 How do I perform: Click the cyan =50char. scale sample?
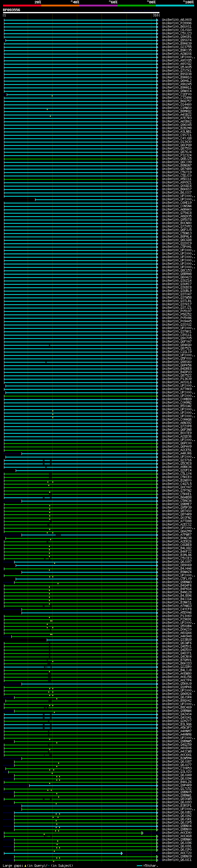click(x=140, y=865)
